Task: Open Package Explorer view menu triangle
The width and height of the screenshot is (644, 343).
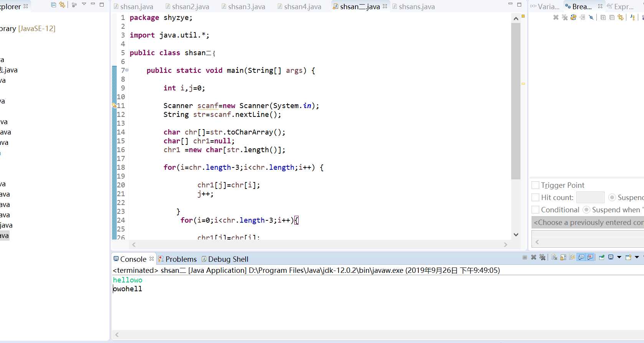Action: click(x=84, y=4)
